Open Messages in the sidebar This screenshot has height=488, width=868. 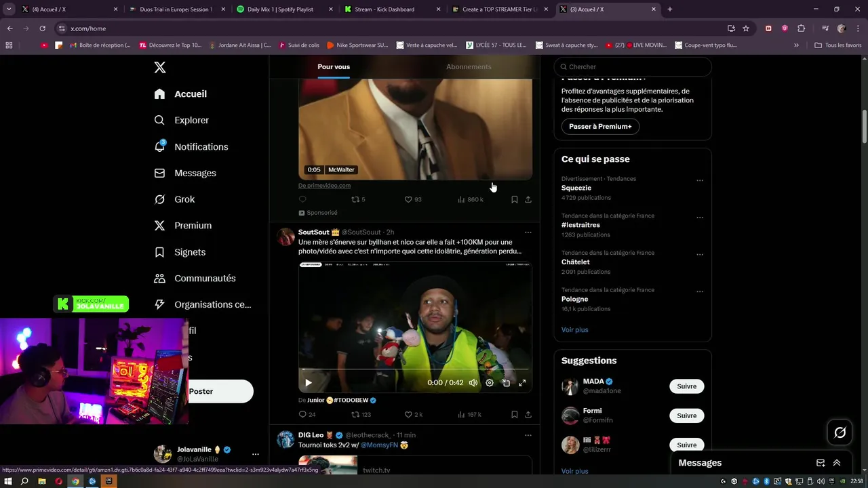[x=185, y=173]
